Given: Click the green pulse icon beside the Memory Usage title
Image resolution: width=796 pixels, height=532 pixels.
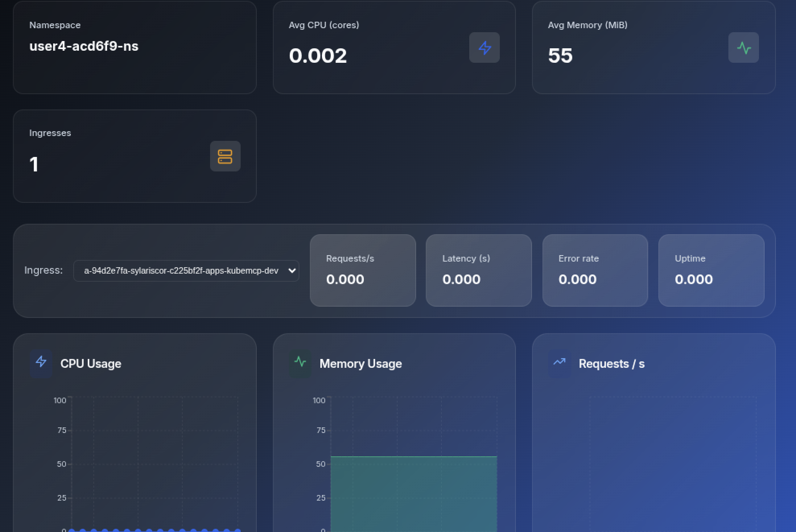Looking at the screenshot, I should (x=300, y=362).
